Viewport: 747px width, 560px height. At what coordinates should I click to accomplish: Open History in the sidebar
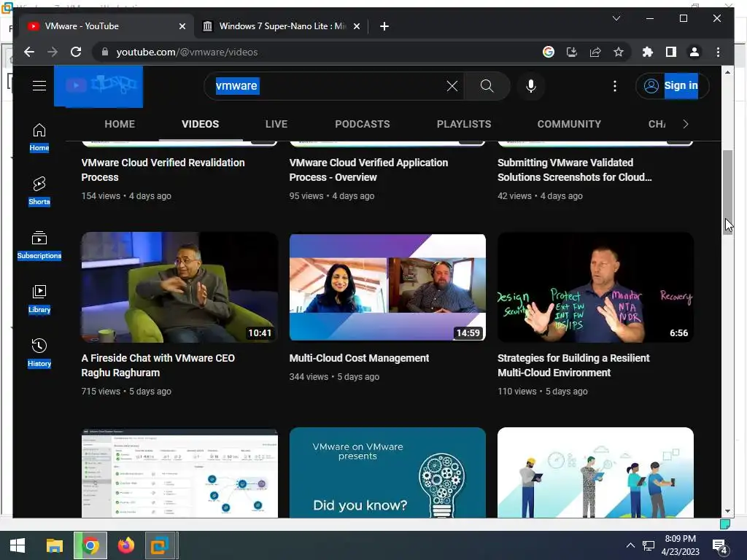(39, 353)
